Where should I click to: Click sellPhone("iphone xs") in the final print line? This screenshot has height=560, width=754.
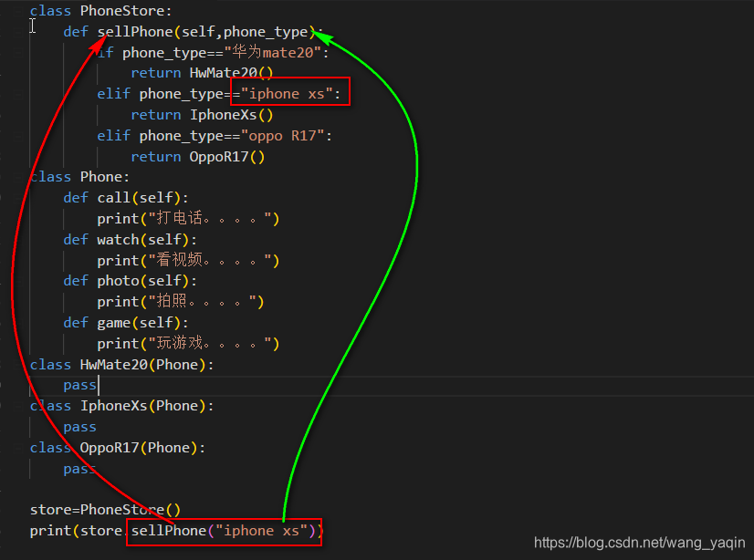(223, 531)
